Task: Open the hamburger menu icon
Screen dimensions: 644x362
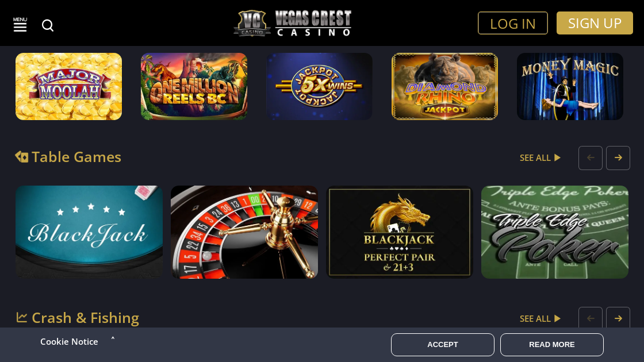Action: coord(20,25)
